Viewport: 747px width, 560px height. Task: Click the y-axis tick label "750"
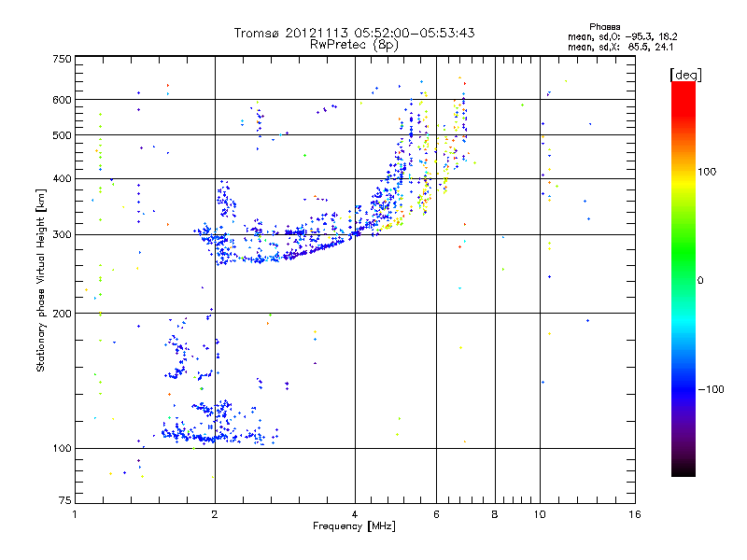point(62,59)
